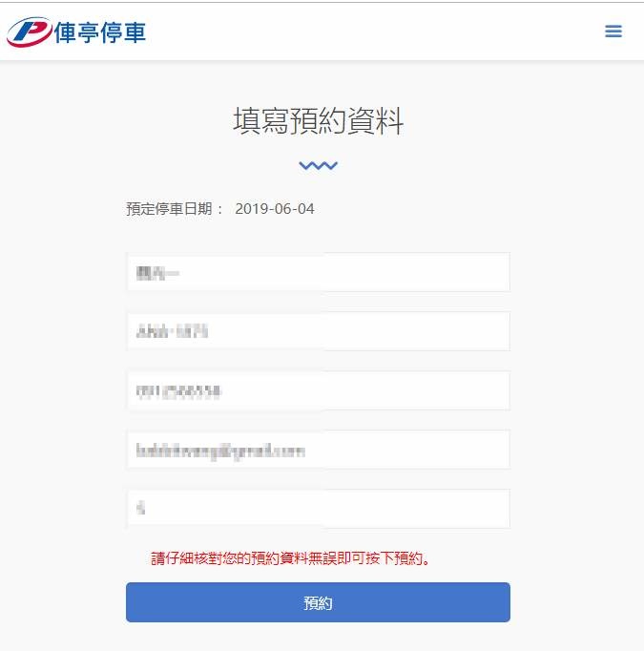The width and height of the screenshot is (644, 651).
Task: Click the red 請仔細核對 notice text
Action: pos(290,558)
